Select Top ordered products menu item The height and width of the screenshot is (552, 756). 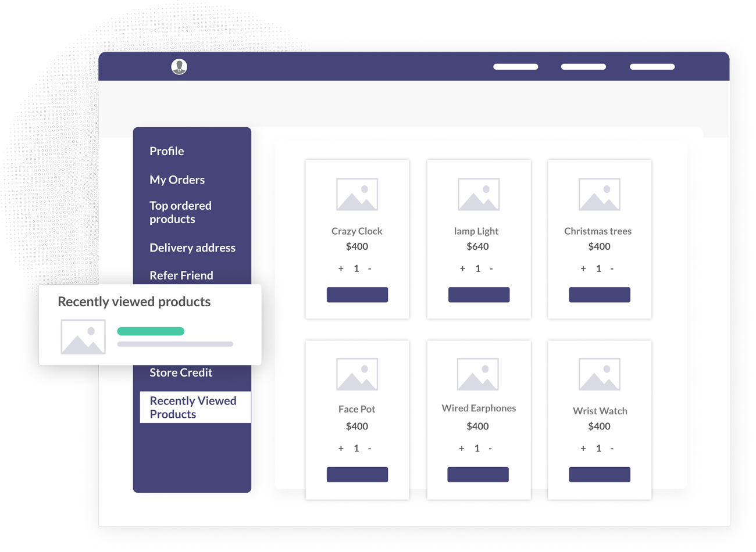[180, 212]
